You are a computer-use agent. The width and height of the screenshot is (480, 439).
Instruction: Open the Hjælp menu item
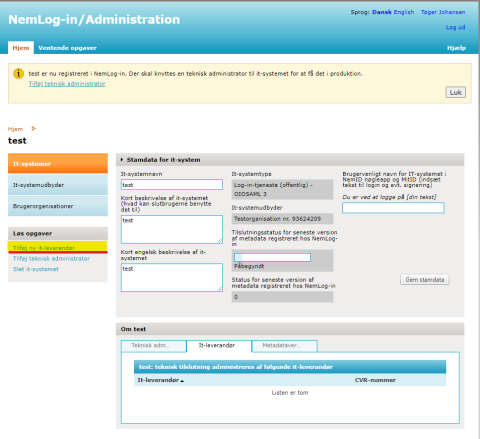coord(456,48)
